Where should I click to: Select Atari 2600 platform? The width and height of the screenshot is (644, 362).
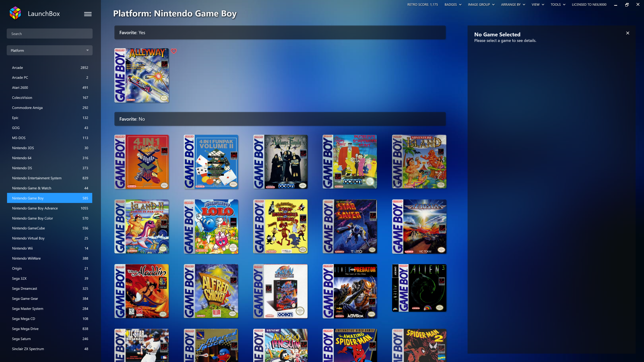pyautogui.click(x=49, y=88)
